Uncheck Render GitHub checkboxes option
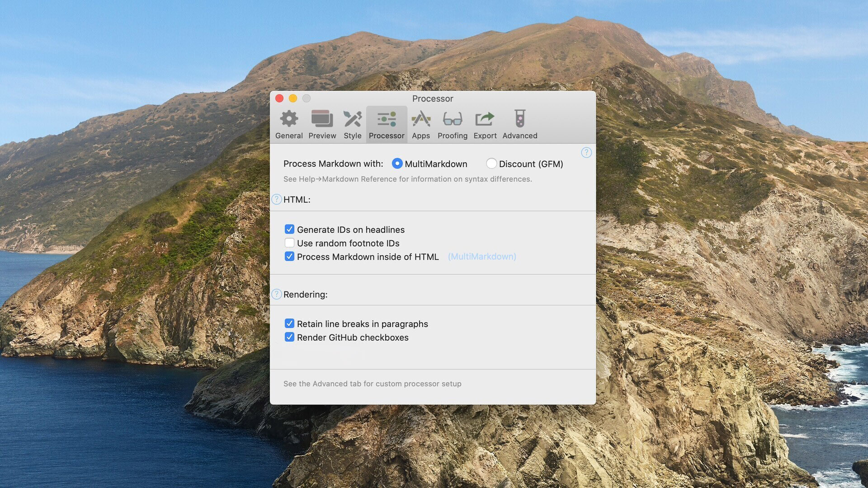The width and height of the screenshot is (868, 488). tap(289, 337)
